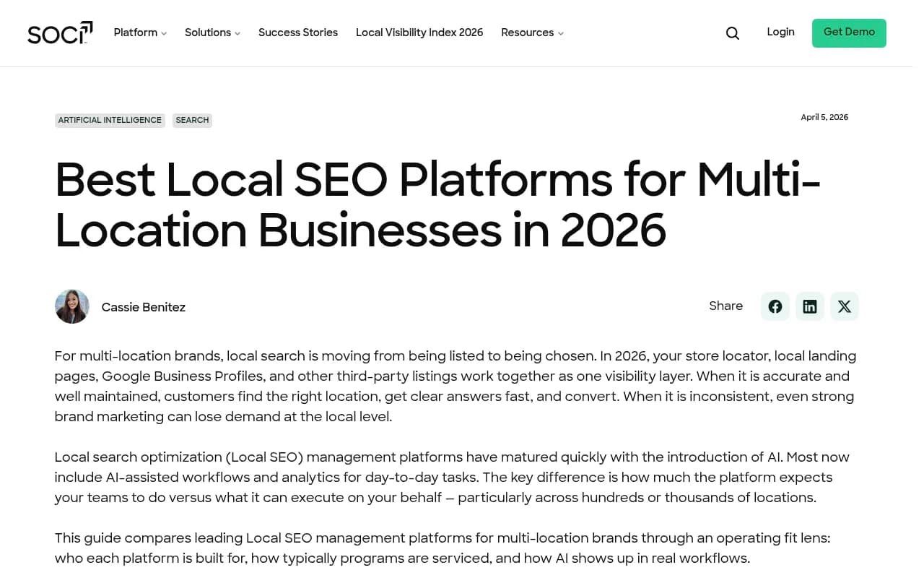Click the Get Demo button
Viewport: 924px width, 578px height.
(849, 33)
